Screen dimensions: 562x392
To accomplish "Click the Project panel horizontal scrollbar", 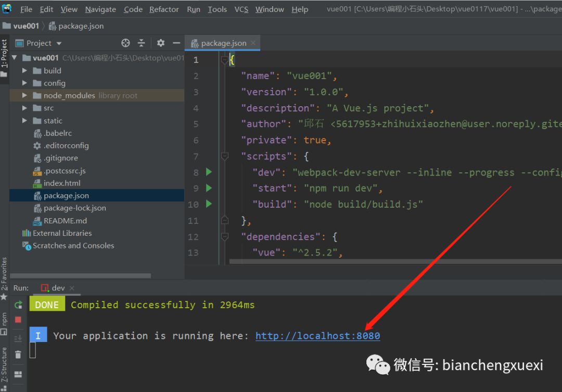I will click(x=80, y=276).
